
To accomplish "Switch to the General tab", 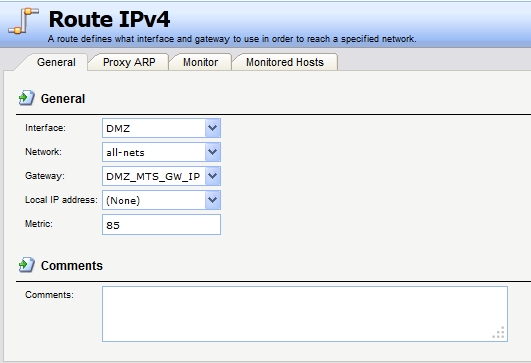I will pos(56,62).
